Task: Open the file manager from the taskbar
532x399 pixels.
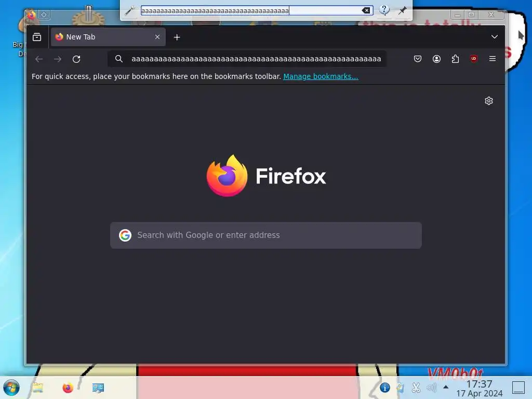Action: tap(37, 388)
